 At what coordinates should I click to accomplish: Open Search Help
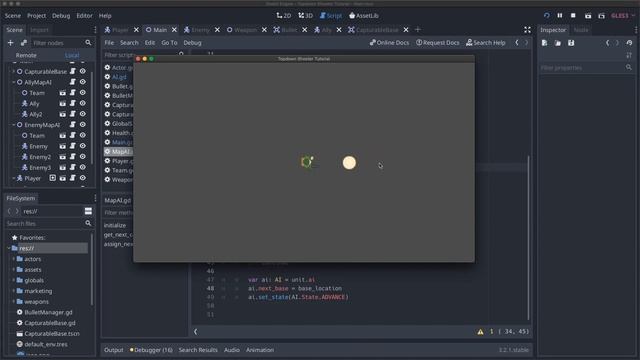[x=486, y=42]
